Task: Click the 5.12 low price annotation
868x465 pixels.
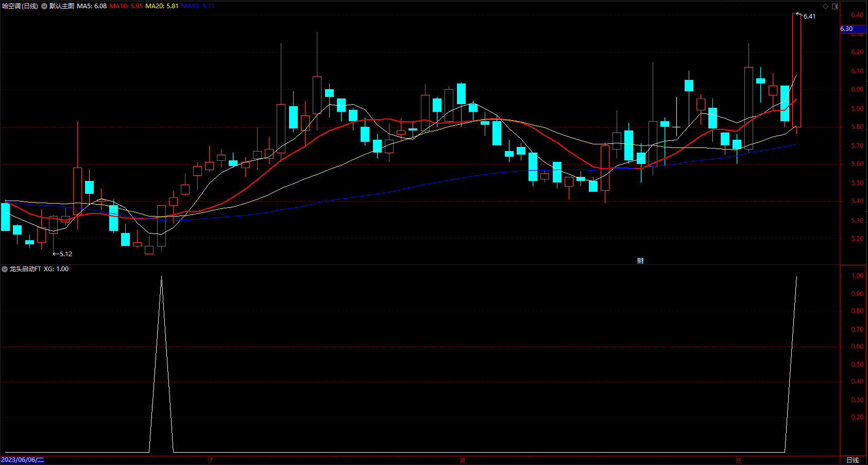Action: click(x=66, y=254)
